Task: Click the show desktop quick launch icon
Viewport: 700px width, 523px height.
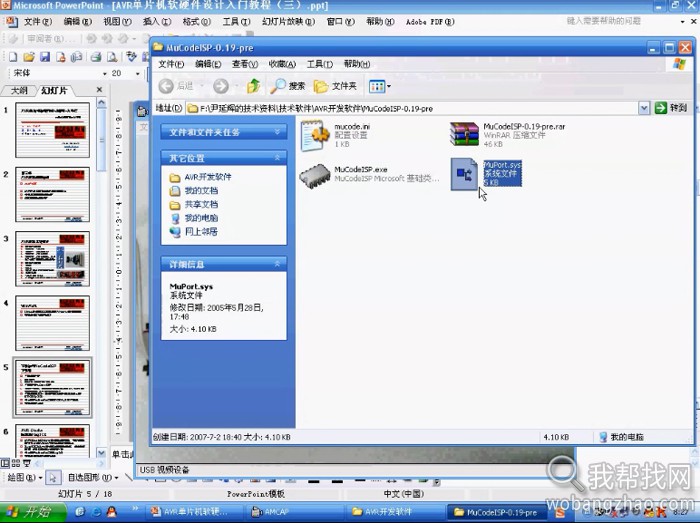Action: (80, 511)
